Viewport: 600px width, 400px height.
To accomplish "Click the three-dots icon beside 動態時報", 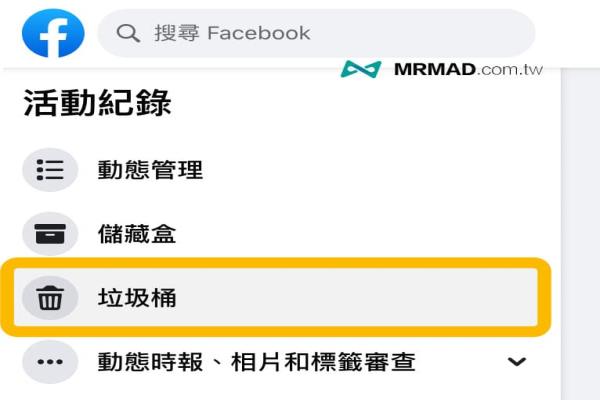I will [50, 362].
